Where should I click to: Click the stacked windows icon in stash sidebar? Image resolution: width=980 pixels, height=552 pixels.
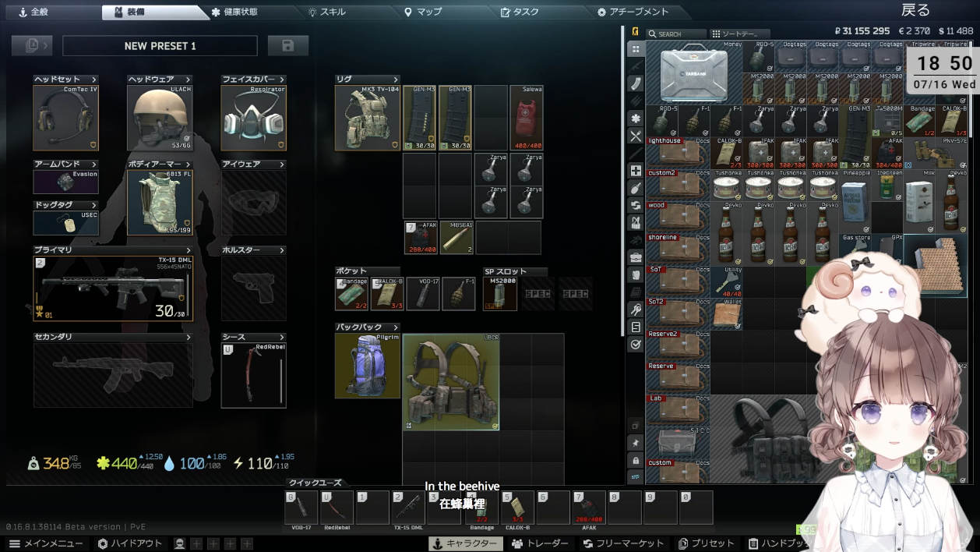[636, 426]
